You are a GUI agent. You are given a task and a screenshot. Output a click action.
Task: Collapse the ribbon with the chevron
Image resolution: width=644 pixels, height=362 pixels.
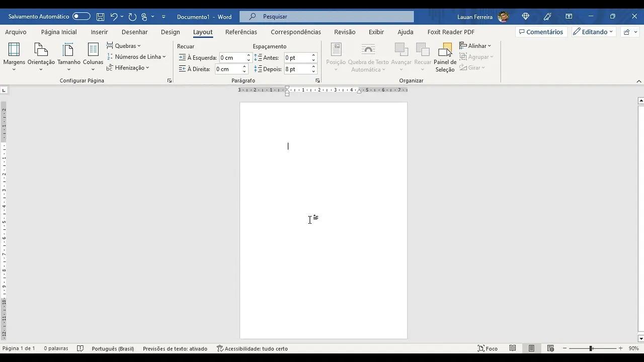[x=639, y=81]
